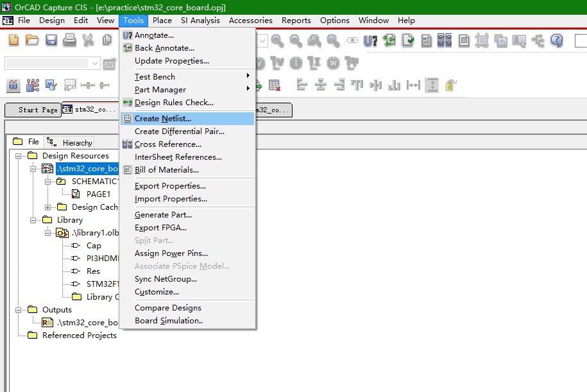587x392 pixels.
Task: Click the Align Left toolbar icon
Action: click(x=302, y=85)
